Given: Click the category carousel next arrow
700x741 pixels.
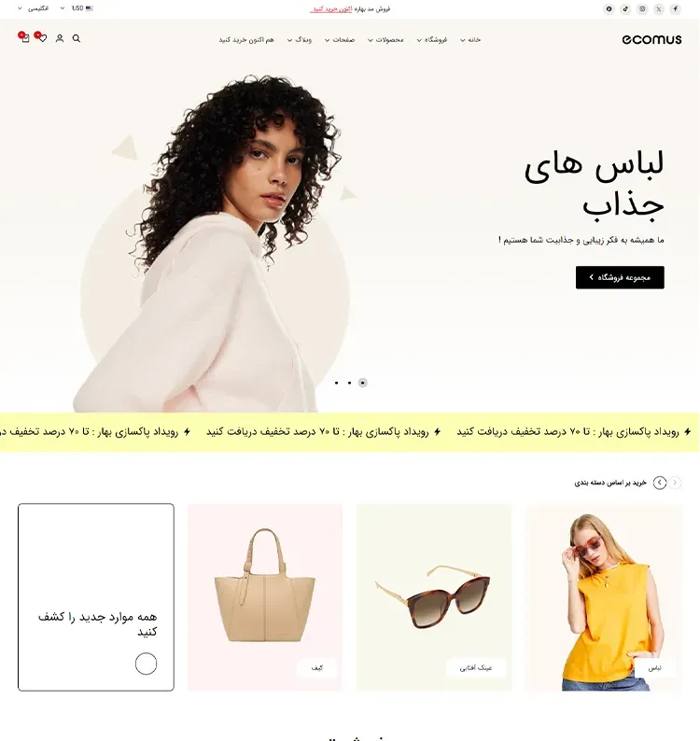Looking at the screenshot, I should pos(660,482).
